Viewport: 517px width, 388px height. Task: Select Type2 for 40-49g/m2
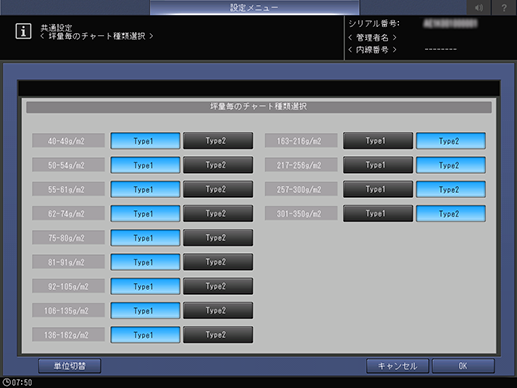218,141
